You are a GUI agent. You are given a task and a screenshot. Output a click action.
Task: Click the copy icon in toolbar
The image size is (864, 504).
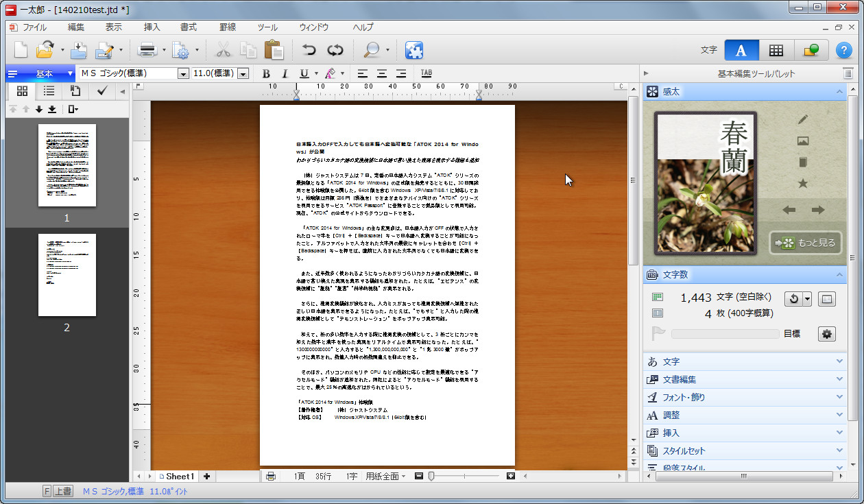point(248,50)
